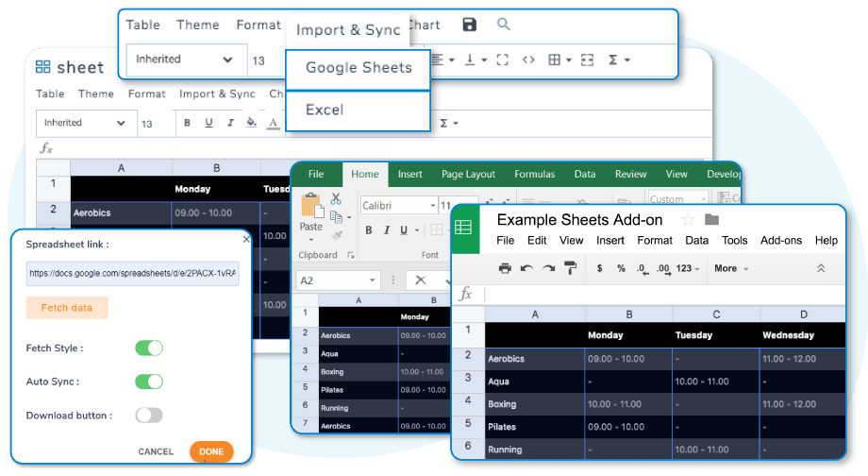Click the Underline button in Excel Font group
868x476 pixels.
(404, 230)
